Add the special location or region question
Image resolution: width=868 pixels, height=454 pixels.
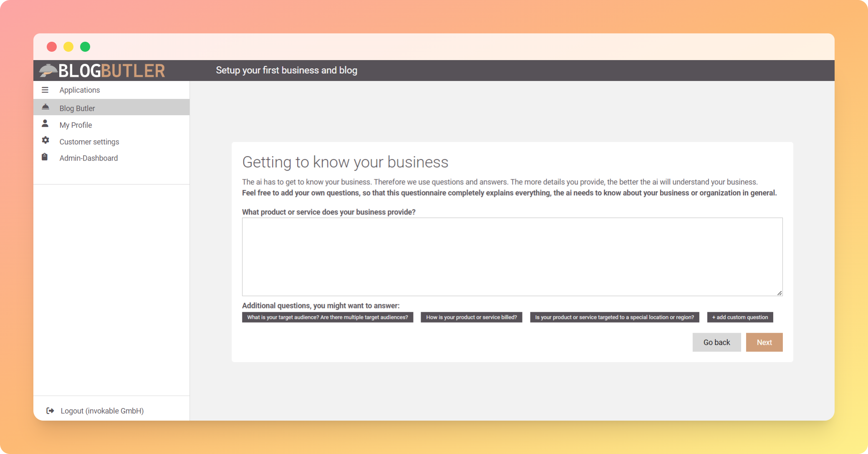(x=614, y=318)
